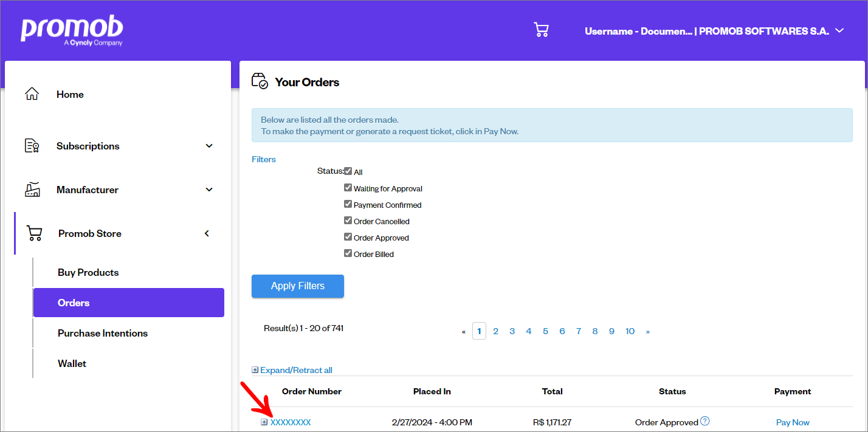Click the Subscriptions certificate icon
Viewport: 868px width, 432px height.
pyautogui.click(x=32, y=146)
